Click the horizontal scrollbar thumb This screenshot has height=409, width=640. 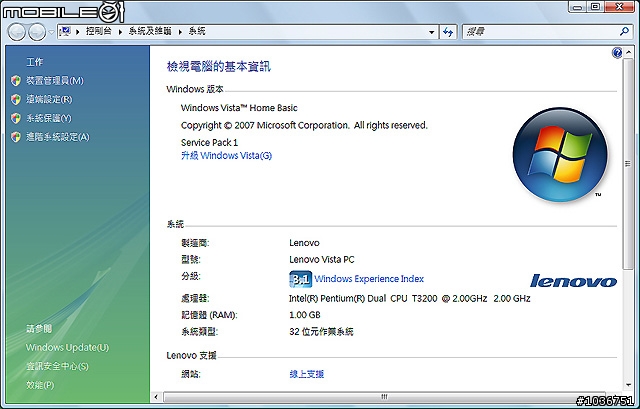383,397
